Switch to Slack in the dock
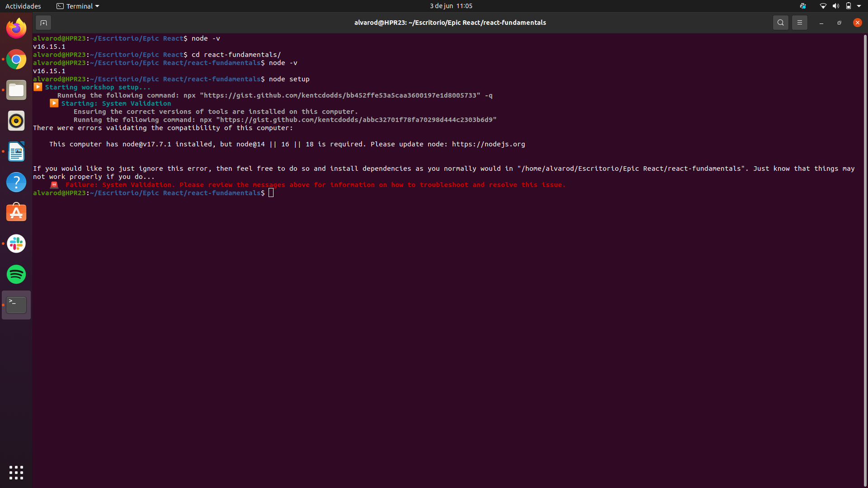The width and height of the screenshot is (868, 488). pyautogui.click(x=16, y=244)
